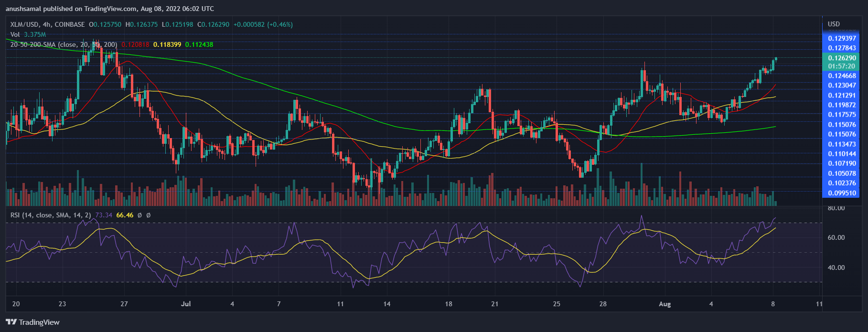Click the USD currency label on price axis
Image resolution: width=868 pixels, height=332 pixels.
click(834, 24)
